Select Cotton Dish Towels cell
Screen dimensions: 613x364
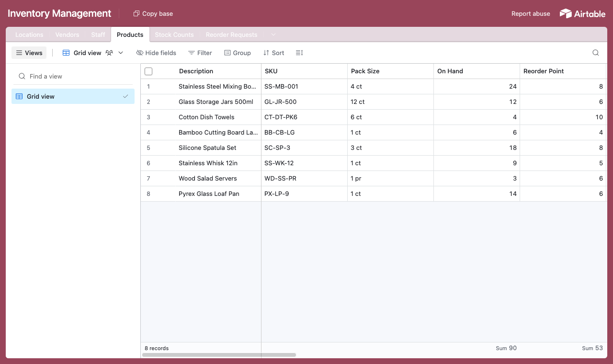tap(218, 117)
